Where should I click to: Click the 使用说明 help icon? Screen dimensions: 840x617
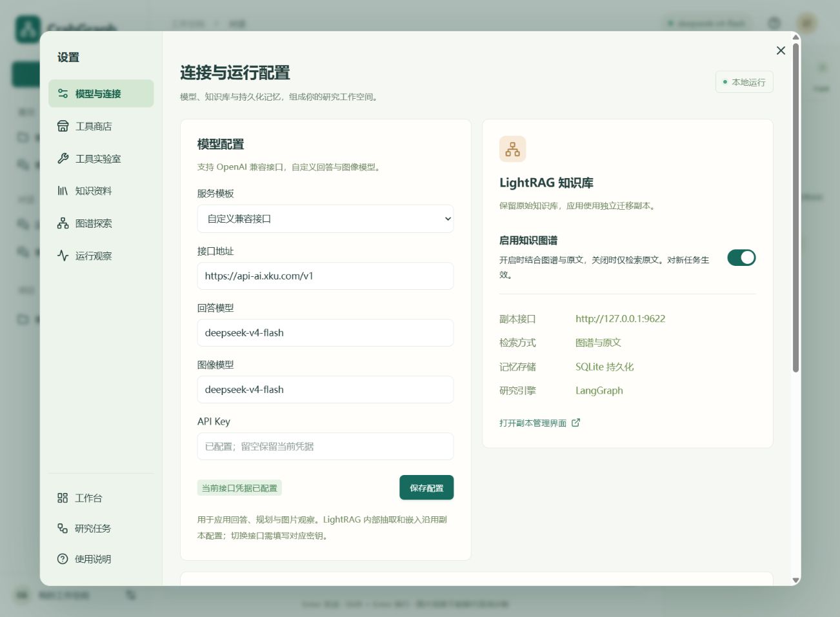(63, 559)
